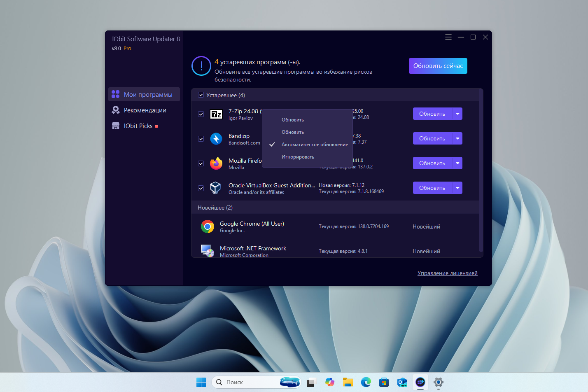Image resolution: width=588 pixels, height=392 pixels.
Task: Click the Microsoft .NET Framework icon
Action: 208,251
